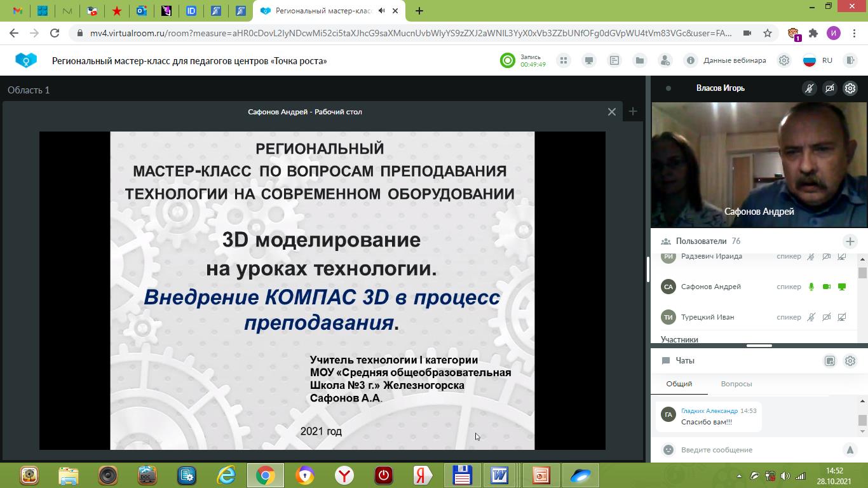Open browser extensions puzzle icon

(813, 33)
